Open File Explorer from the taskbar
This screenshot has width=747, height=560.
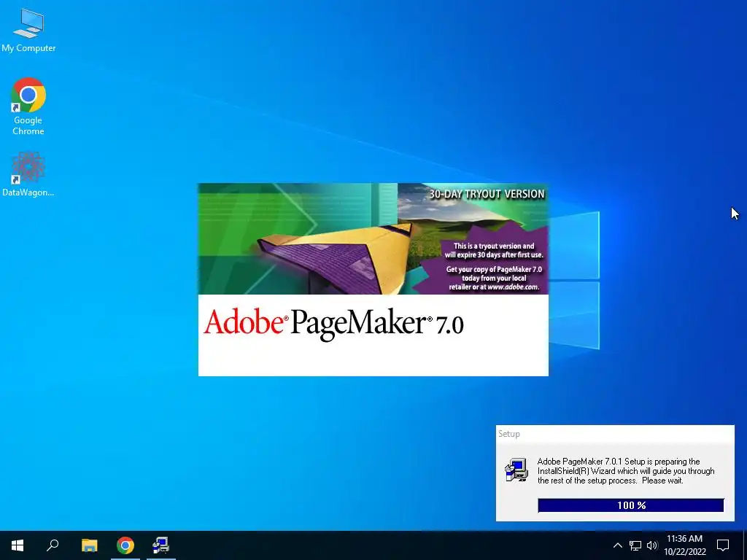coord(89,545)
